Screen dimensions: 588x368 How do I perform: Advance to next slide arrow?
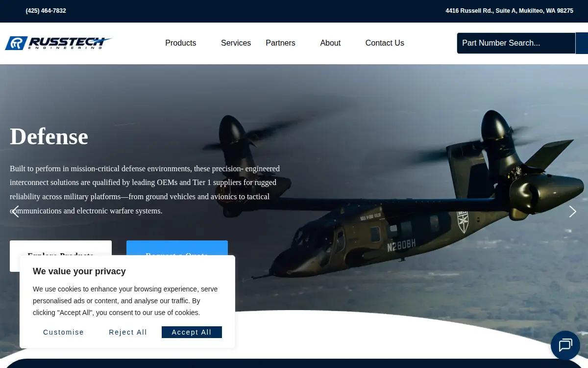pyautogui.click(x=572, y=211)
